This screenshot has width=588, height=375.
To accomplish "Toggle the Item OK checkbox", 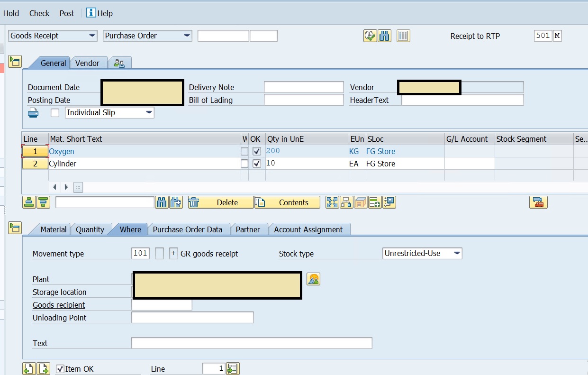I will [60, 369].
